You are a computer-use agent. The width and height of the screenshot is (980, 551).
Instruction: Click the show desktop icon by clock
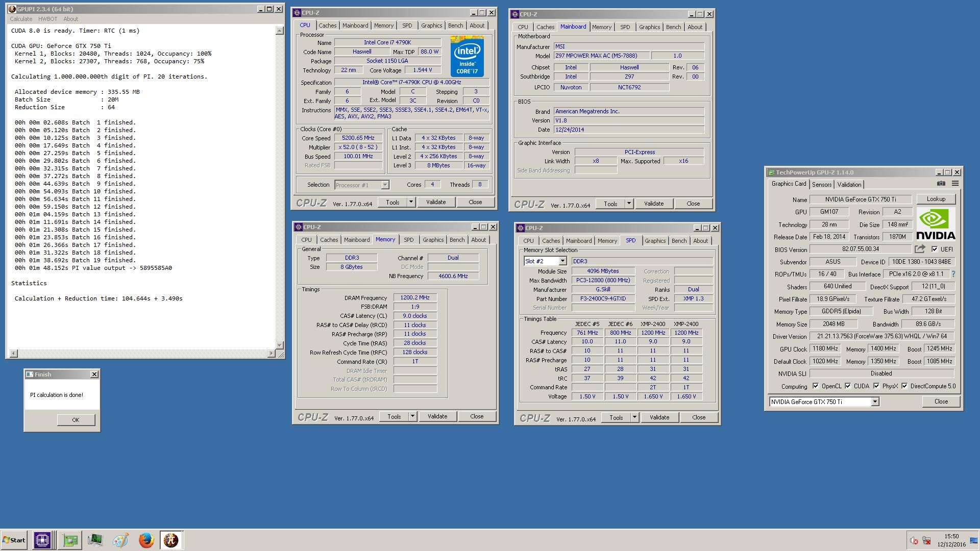[973, 541]
